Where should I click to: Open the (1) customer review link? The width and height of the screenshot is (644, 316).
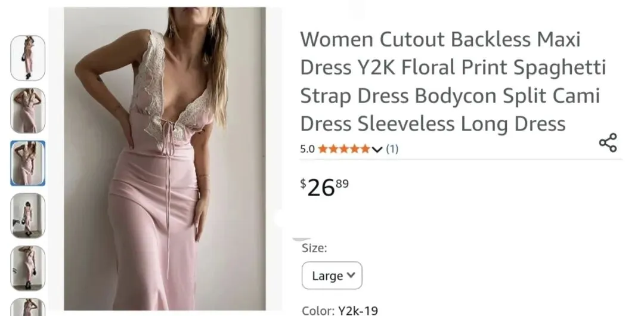pos(392,148)
